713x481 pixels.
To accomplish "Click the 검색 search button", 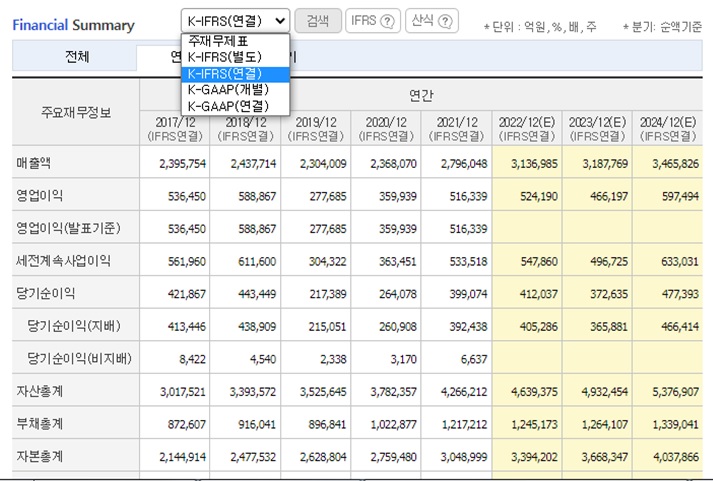I will tap(318, 21).
